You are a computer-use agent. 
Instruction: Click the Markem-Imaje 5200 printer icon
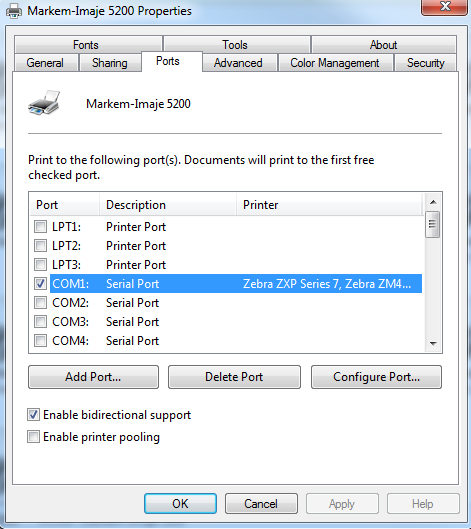[44, 103]
